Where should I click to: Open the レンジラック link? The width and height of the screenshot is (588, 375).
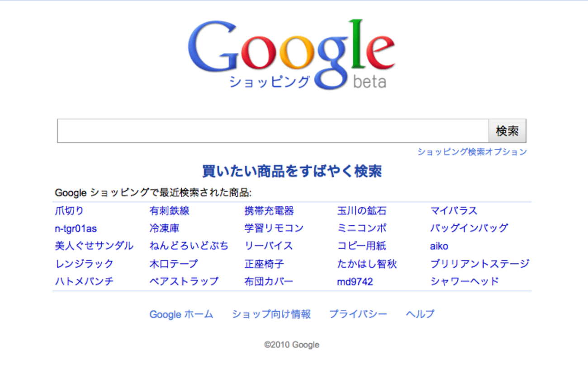click(x=84, y=264)
